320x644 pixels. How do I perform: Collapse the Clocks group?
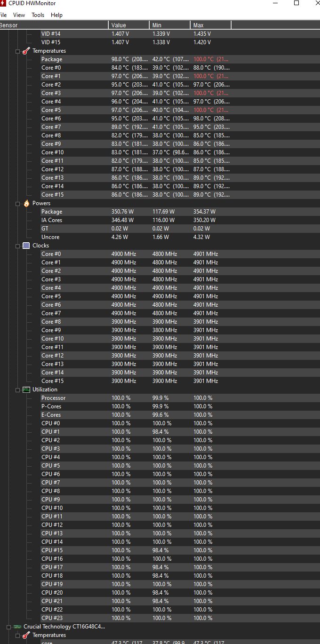pyautogui.click(x=17, y=246)
